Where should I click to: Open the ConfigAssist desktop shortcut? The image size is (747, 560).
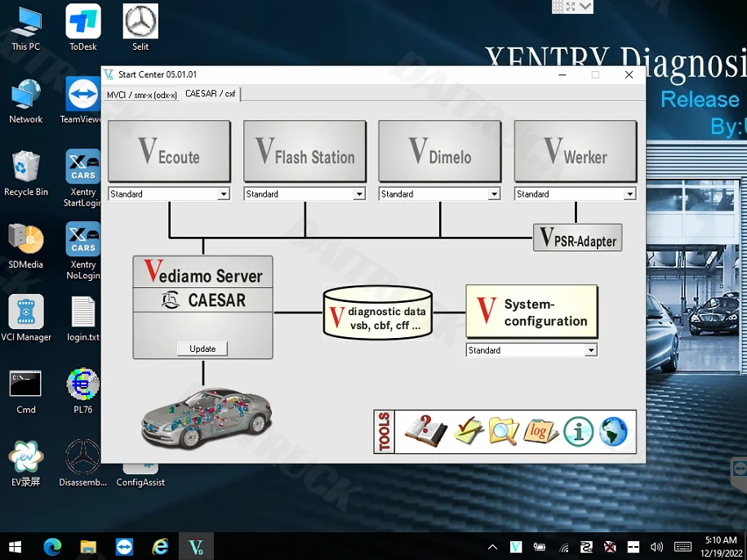(140, 476)
